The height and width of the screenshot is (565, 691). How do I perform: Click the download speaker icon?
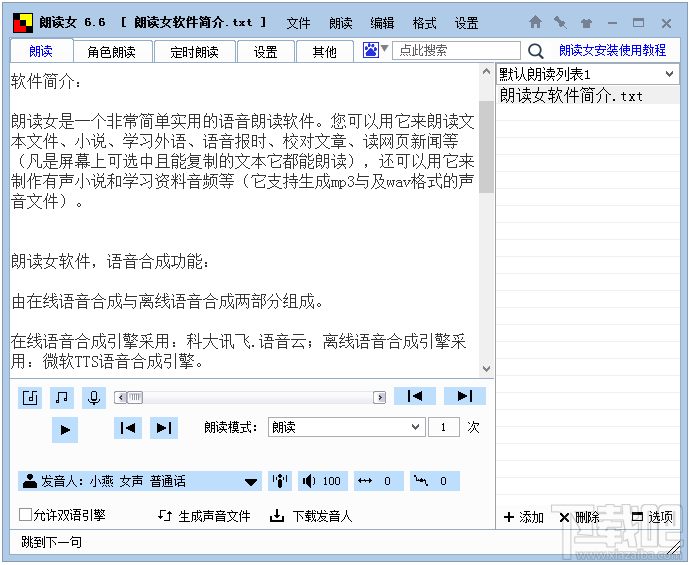click(277, 516)
